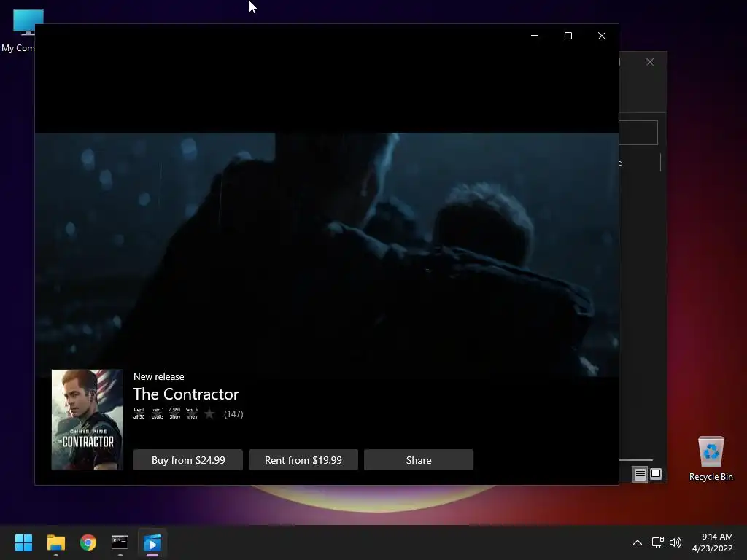
Task: Open network status tray icon
Action: [x=658, y=542]
